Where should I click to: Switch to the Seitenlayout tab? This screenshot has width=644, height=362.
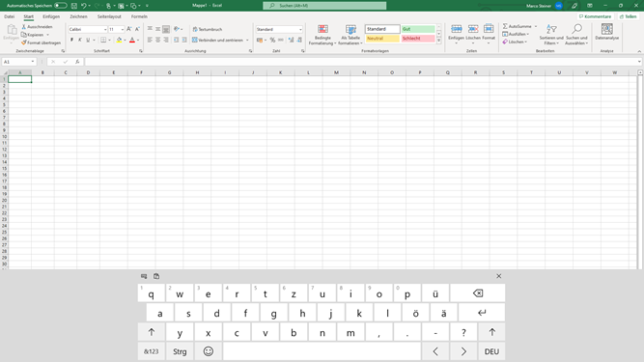109,16
